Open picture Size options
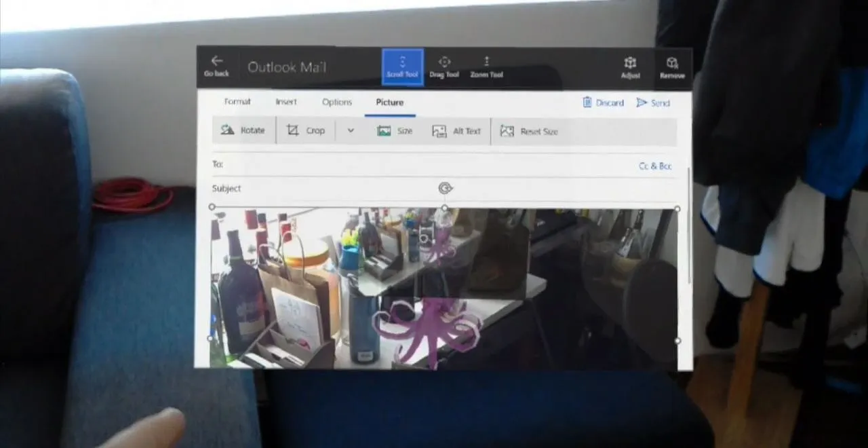This screenshot has width=868, height=448. point(395,131)
